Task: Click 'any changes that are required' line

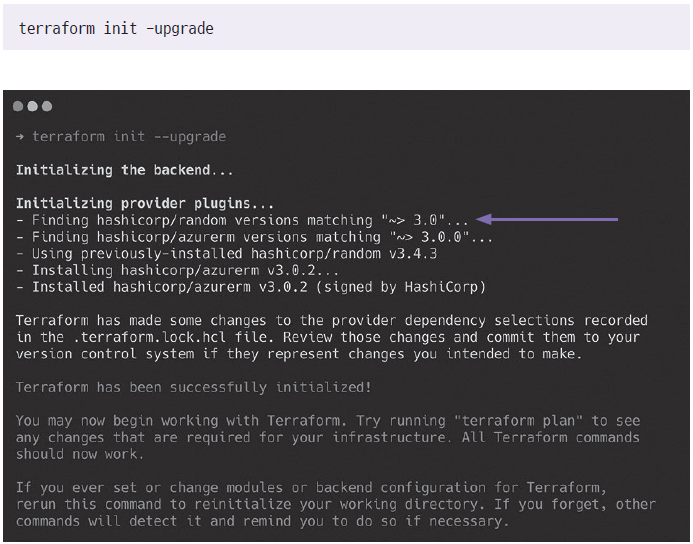Action: click(x=328, y=437)
